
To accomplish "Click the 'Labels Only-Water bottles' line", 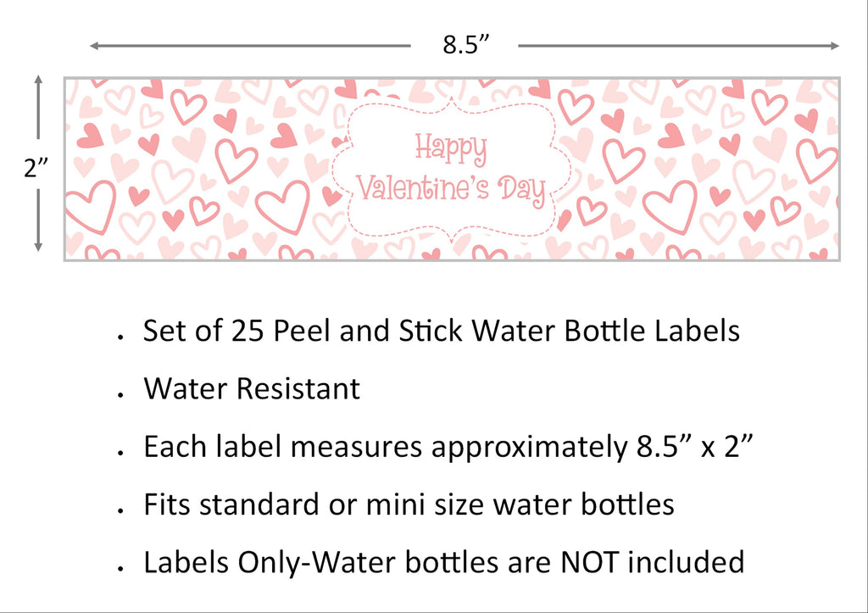I will click(444, 562).
